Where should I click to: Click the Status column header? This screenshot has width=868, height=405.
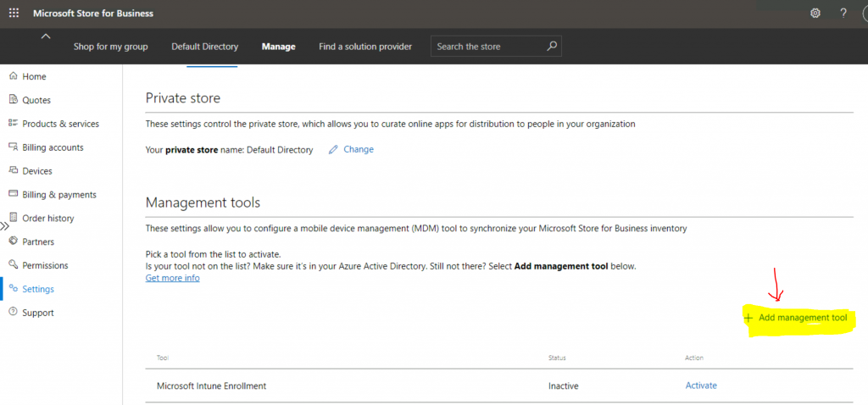tap(557, 358)
